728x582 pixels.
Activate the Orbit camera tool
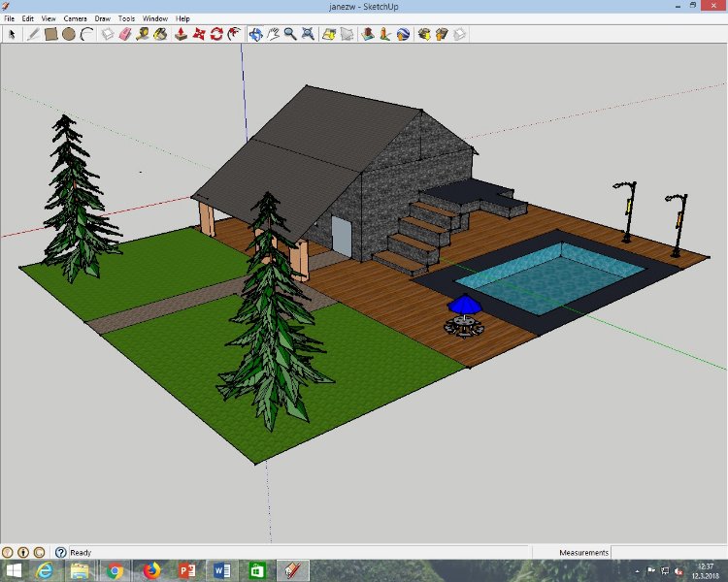[255, 34]
